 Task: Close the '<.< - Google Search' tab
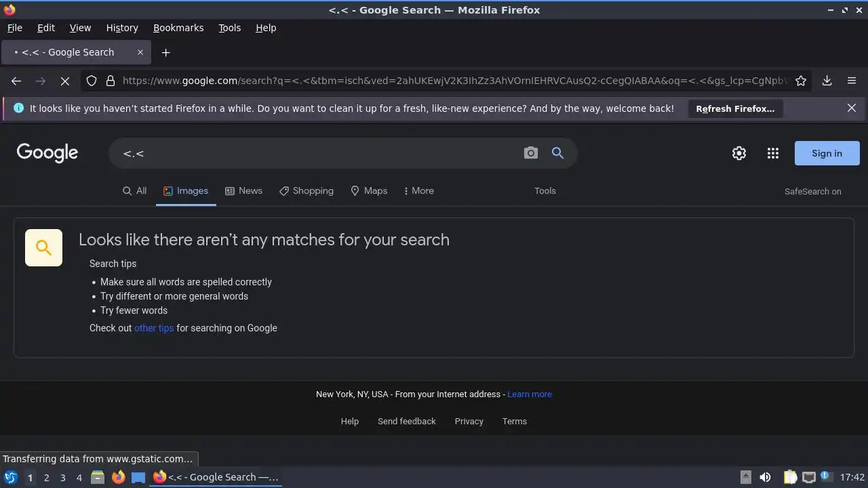coord(140,52)
